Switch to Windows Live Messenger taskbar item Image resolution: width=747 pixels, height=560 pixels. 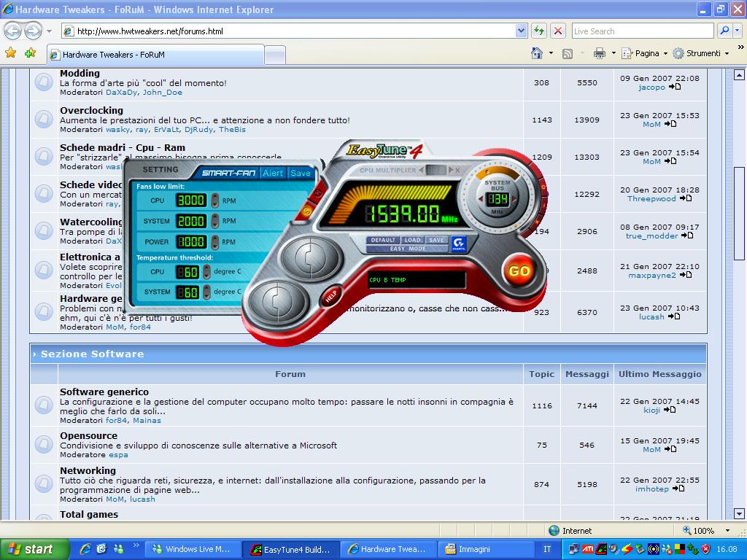193,549
